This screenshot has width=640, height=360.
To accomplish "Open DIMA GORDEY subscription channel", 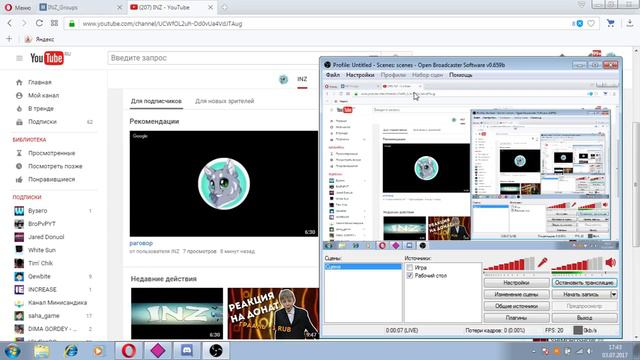I will tap(52, 329).
